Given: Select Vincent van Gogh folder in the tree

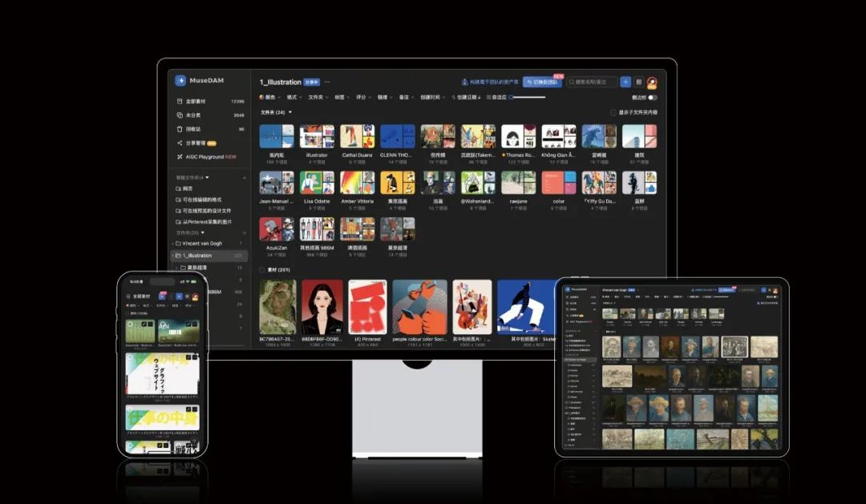Looking at the screenshot, I should (210, 244).
